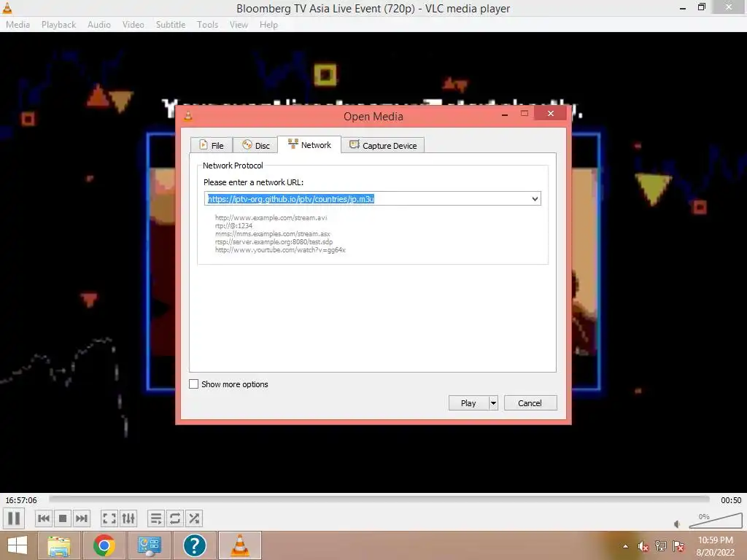Click the elapsed time 16:57:06 label
The width and height of the screenshot is (747, 560).
[21, 500]
